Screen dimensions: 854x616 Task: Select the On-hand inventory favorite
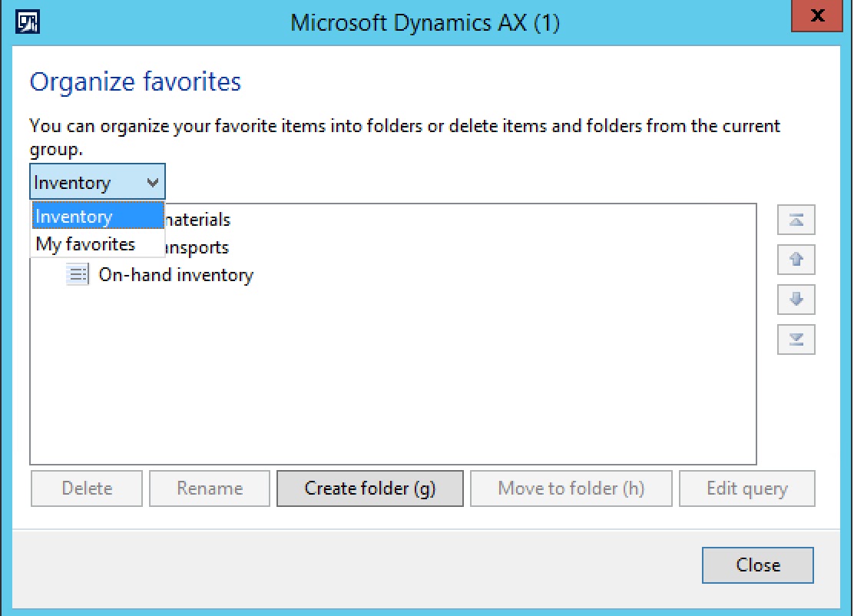click(176, 275)
